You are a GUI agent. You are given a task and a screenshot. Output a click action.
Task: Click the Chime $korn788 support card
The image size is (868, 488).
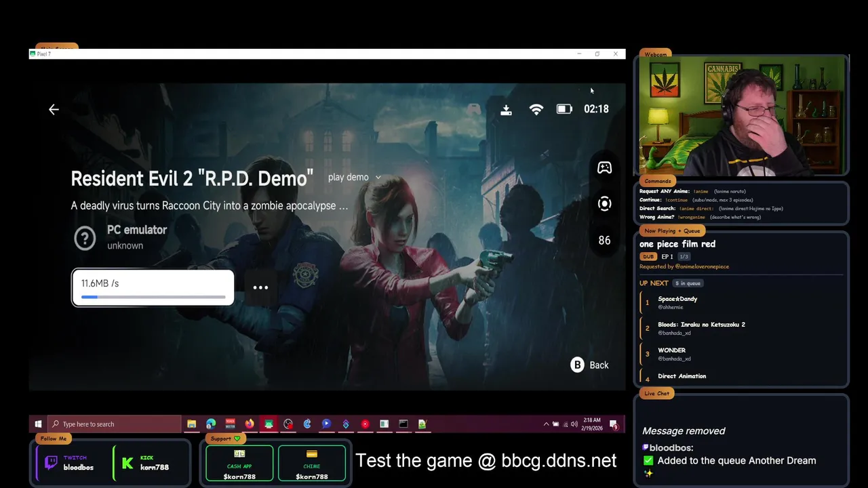(312, 464)
